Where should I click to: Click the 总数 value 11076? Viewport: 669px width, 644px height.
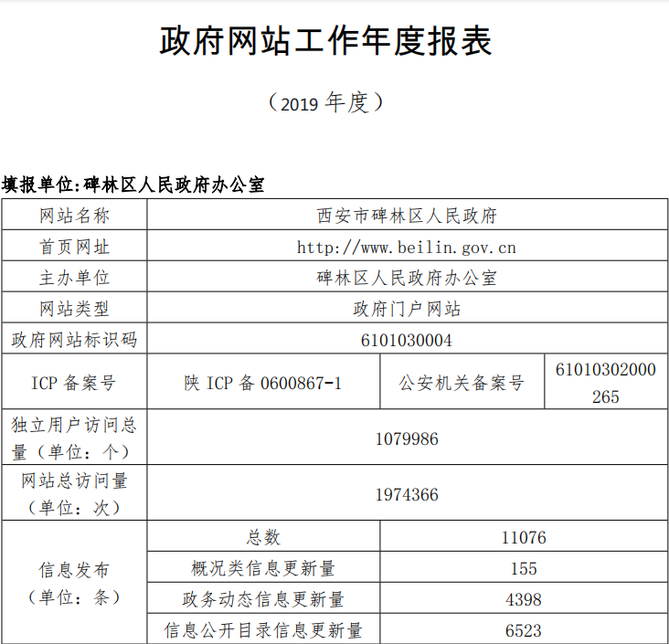[x=524, y=537]
